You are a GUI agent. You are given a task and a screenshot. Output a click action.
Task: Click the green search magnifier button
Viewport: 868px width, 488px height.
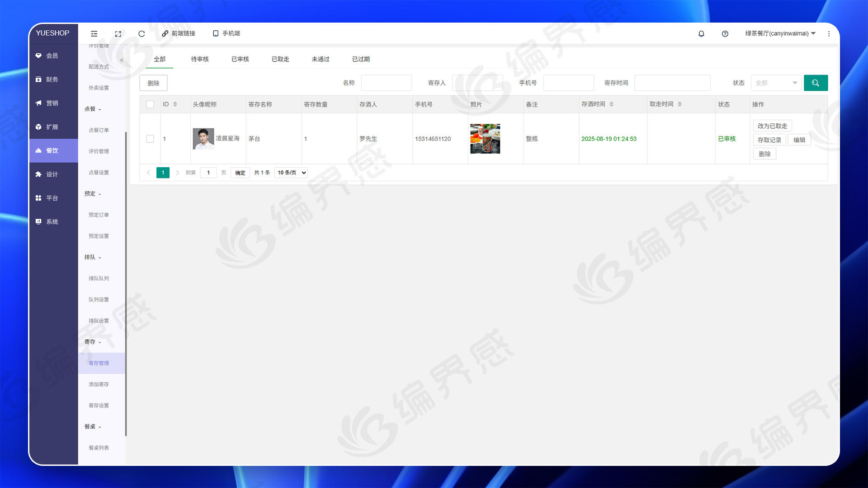point(816,83)
